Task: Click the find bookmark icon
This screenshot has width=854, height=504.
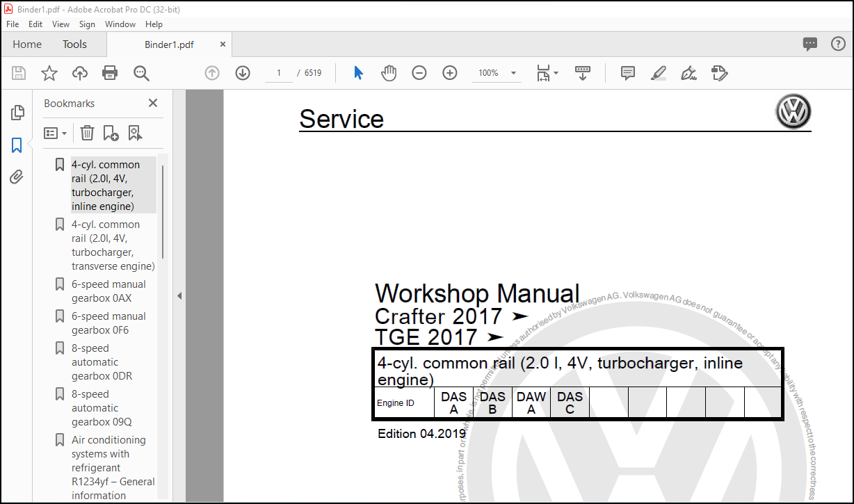Action: pos(135,133)
